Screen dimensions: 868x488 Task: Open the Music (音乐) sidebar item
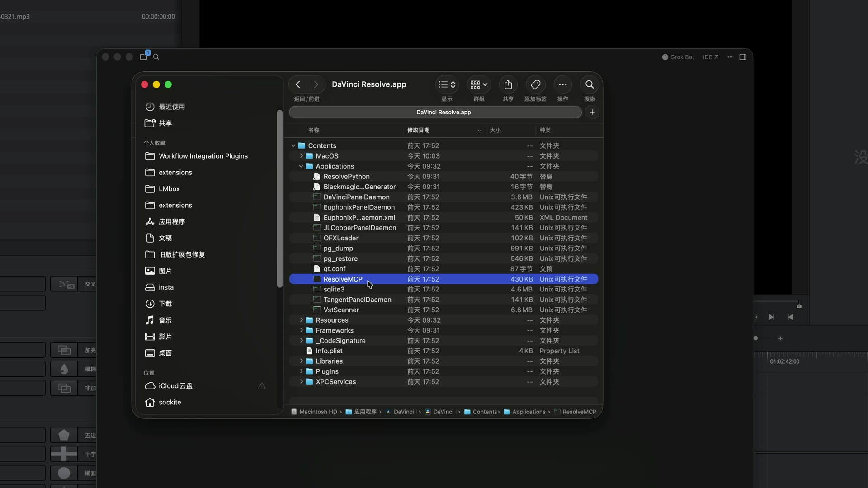coord(158,320)
